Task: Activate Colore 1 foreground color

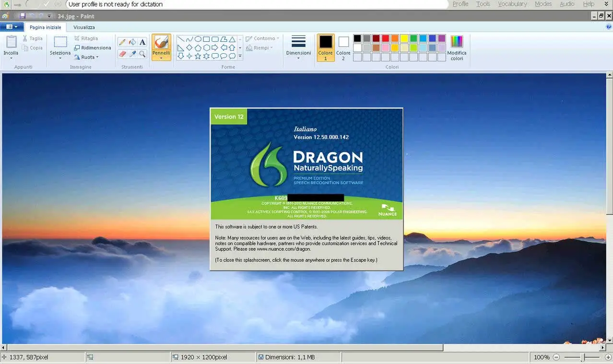Action: click(325, 48)
